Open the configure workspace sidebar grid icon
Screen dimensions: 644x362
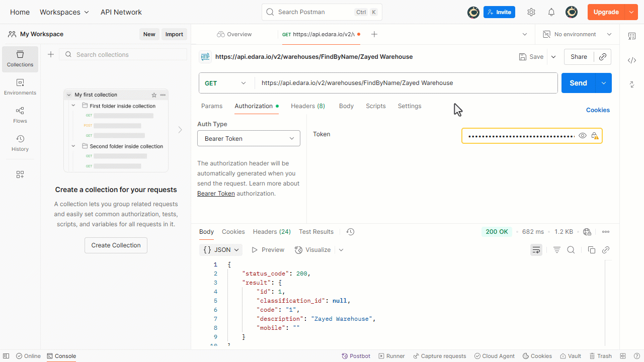coord(20,174)
